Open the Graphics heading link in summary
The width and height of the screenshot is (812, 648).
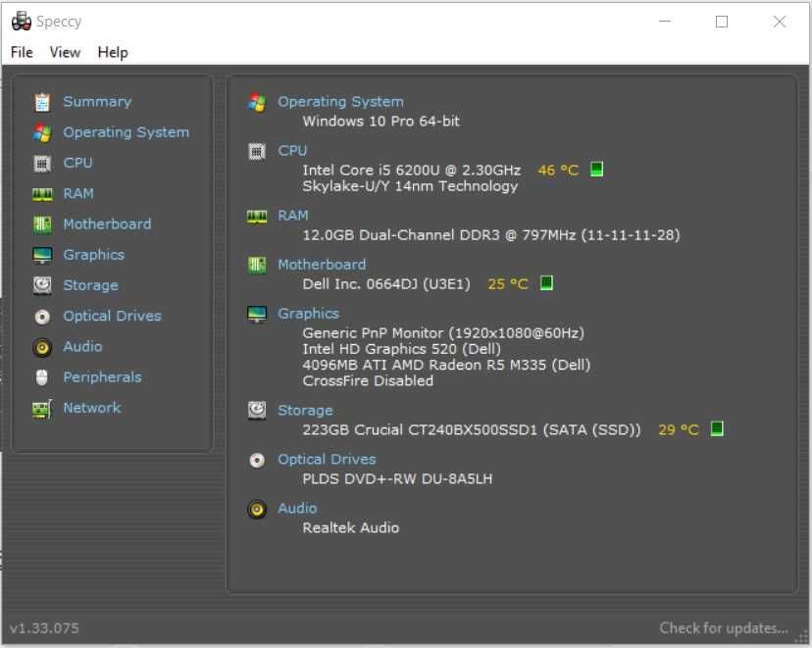[308, 314]
